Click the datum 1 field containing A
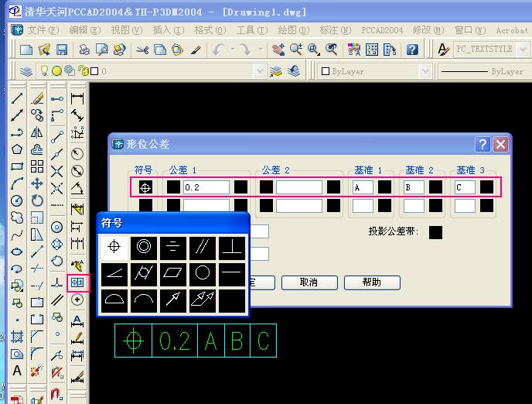The image size is (532, 404). [x=363, y=187]
